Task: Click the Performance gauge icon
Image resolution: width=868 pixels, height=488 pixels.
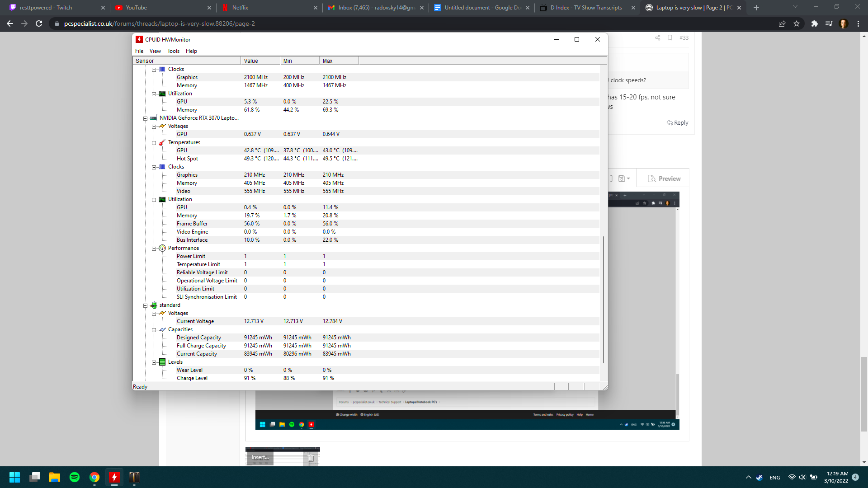Action: (x=162, y=248)
